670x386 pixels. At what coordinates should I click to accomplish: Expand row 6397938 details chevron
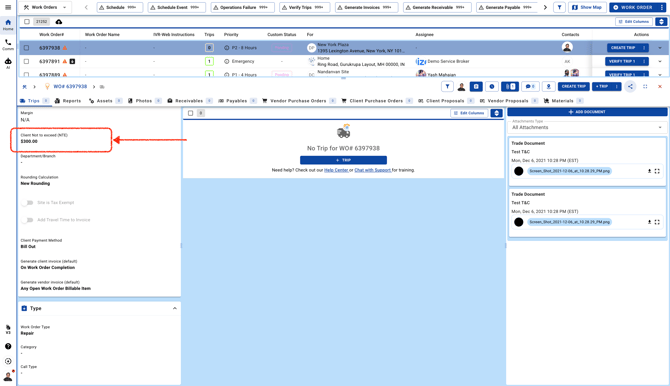660,48
